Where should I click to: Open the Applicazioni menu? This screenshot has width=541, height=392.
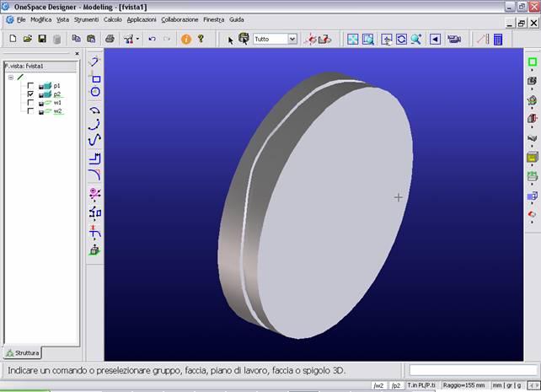pyautogui.click(x=142, y=19)
